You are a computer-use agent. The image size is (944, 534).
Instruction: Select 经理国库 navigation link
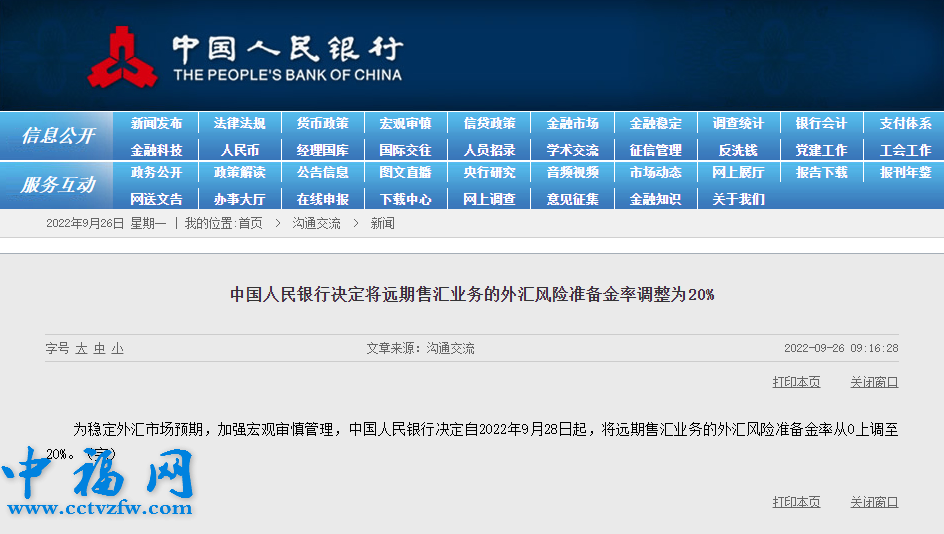coord(323,150)
